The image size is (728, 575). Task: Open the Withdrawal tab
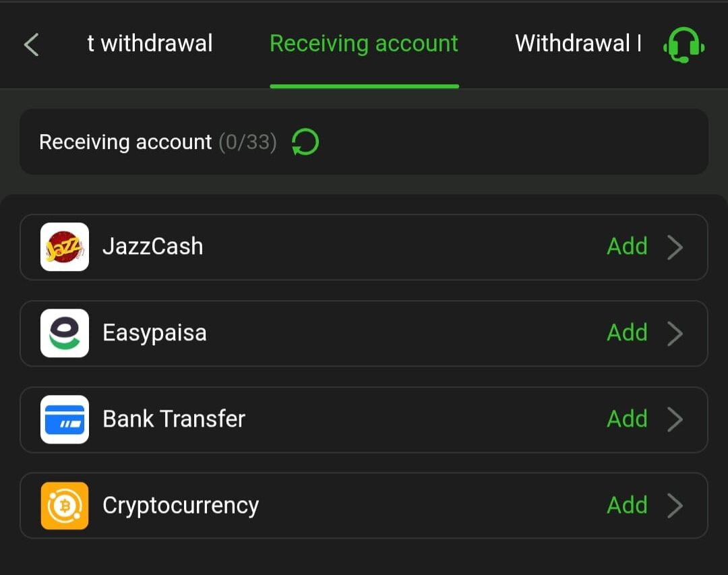[577, 43]
